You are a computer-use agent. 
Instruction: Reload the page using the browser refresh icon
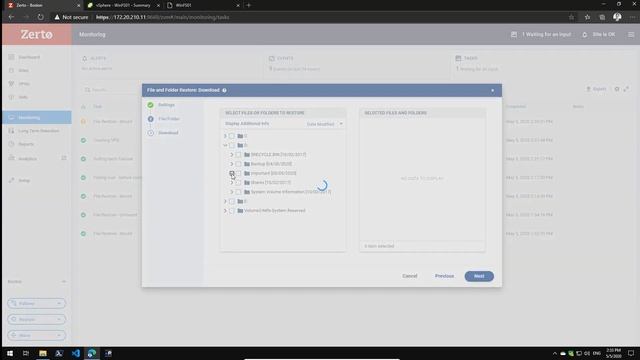[x=40, y=17]
